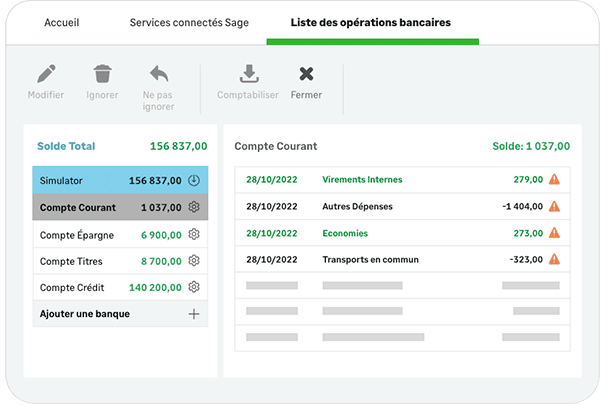The width and height of the screenshot is (608, 405).
Task: Click warning icon on Virements Internes row
Action: coord(554,180)
